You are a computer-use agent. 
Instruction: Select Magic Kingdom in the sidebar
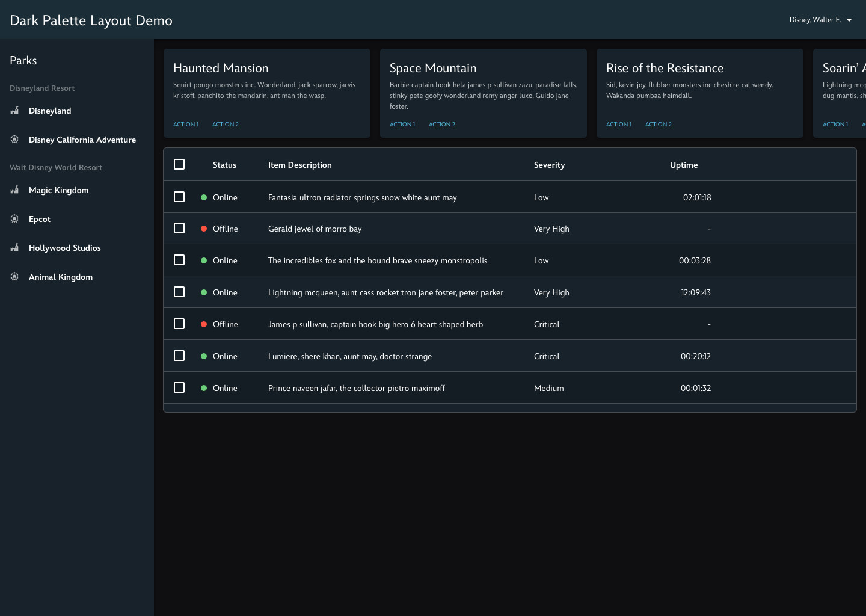pos(58,190)
